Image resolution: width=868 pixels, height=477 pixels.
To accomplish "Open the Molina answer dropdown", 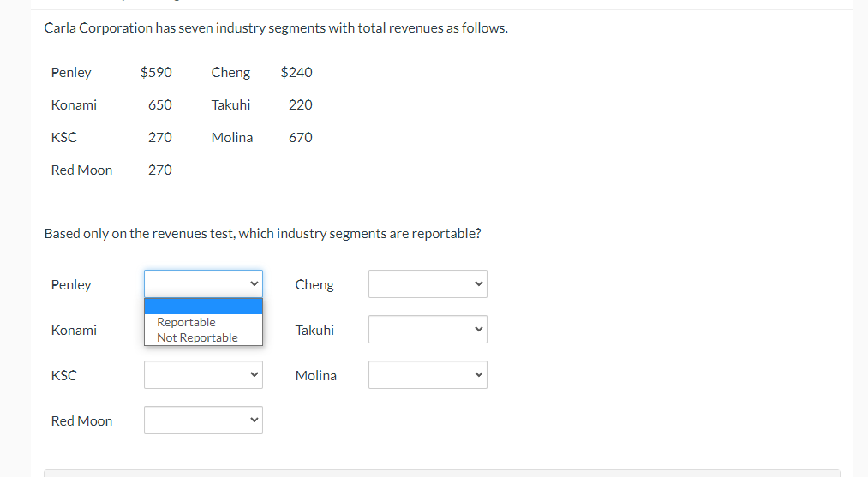I will 428,375.
